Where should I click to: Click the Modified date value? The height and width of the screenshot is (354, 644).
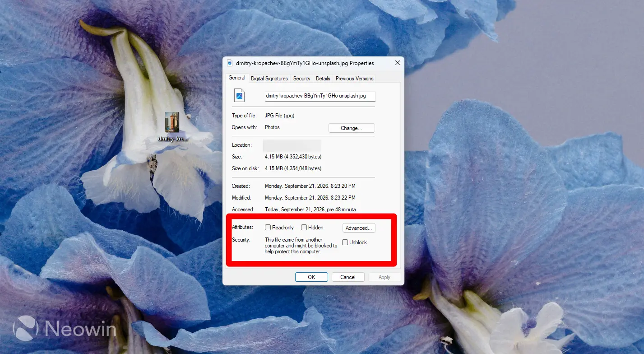pyautogui.click(x=310, y=198)
